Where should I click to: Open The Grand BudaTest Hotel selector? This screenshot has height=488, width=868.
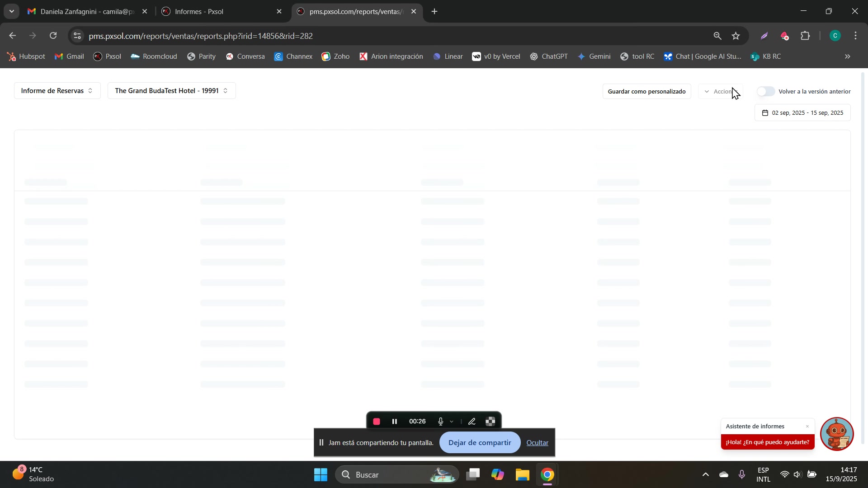(171, 91)
